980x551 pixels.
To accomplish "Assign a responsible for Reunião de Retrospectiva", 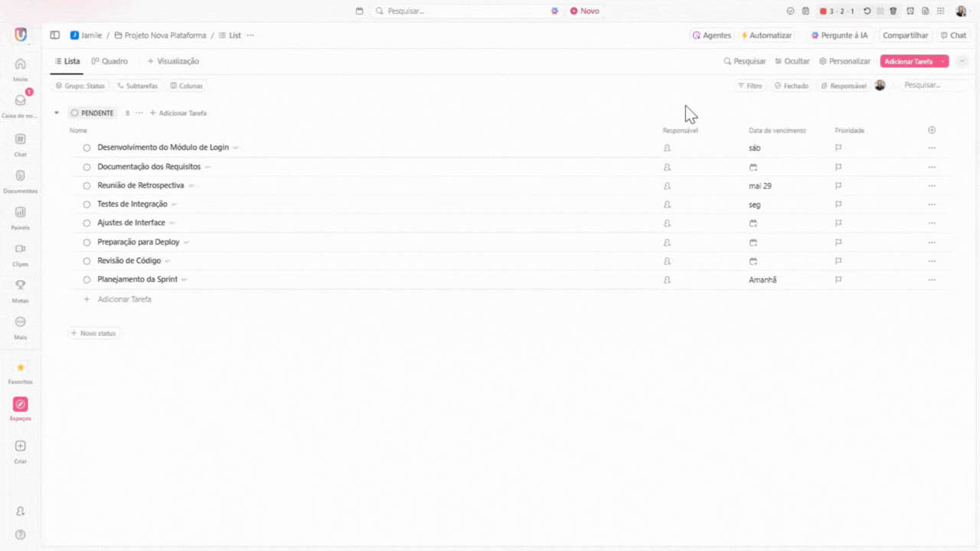I will pyautogui.click(x=667, y=186).
